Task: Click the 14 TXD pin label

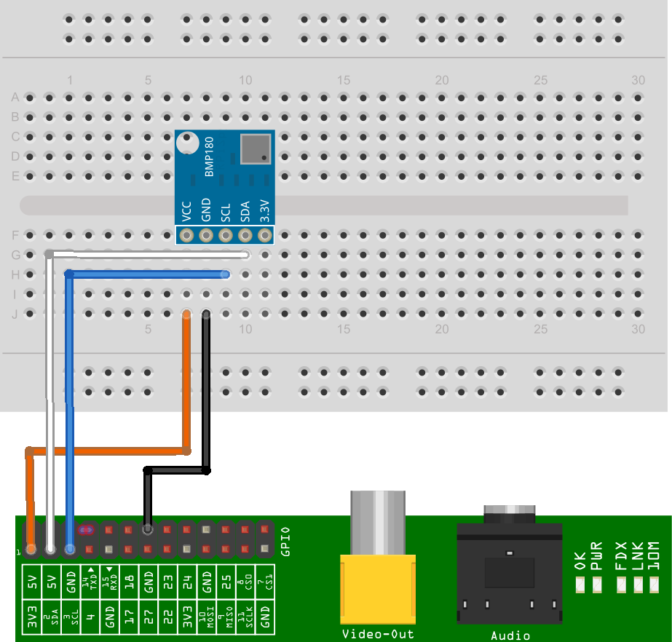Action: point(88,581)
